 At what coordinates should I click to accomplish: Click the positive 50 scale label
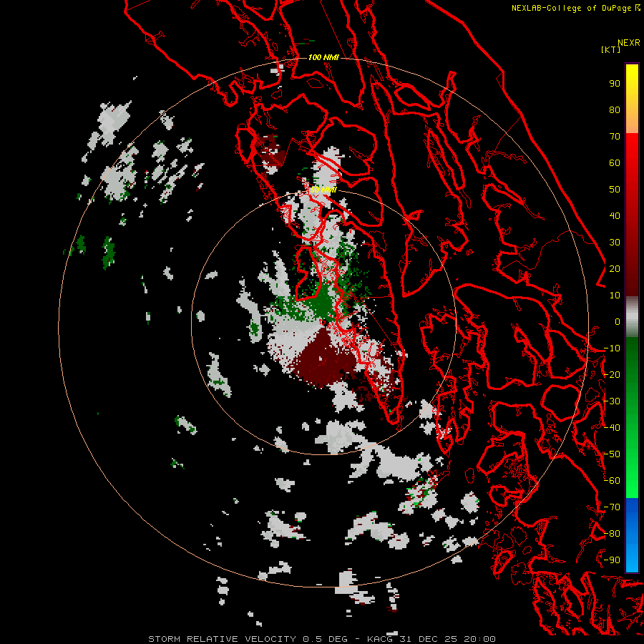[615, 190]
